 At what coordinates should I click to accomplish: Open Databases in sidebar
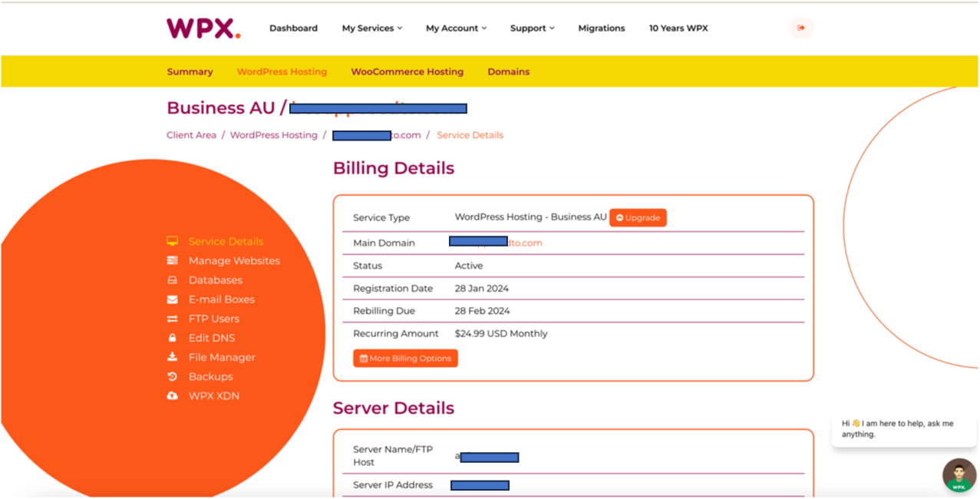216,280
